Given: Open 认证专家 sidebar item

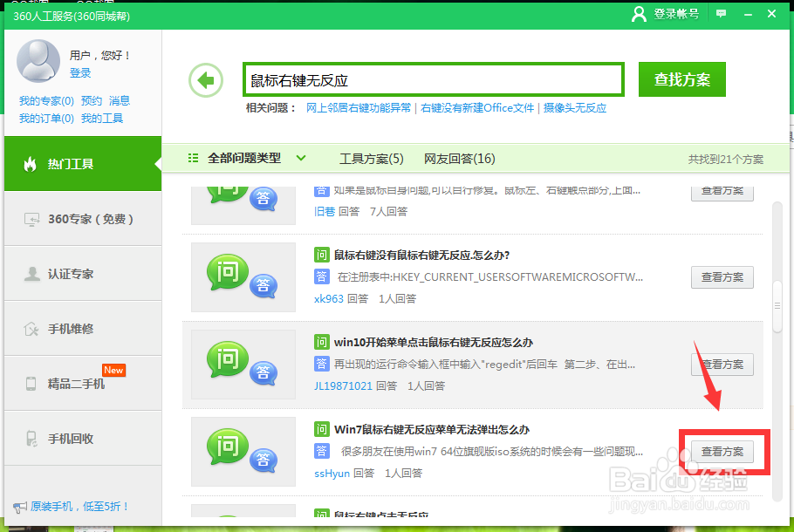Looking at the screenshot, I should point(83,274).
